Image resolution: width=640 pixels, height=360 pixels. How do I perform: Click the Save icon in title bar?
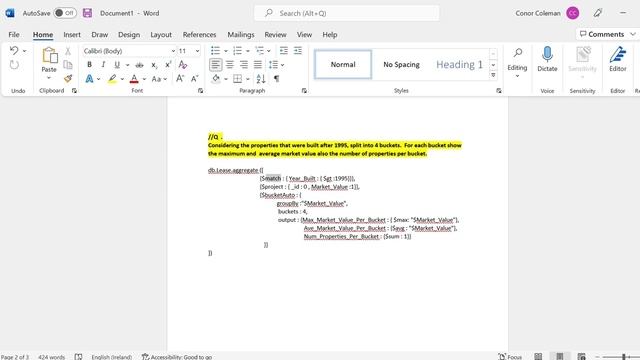tap(87, 13)
